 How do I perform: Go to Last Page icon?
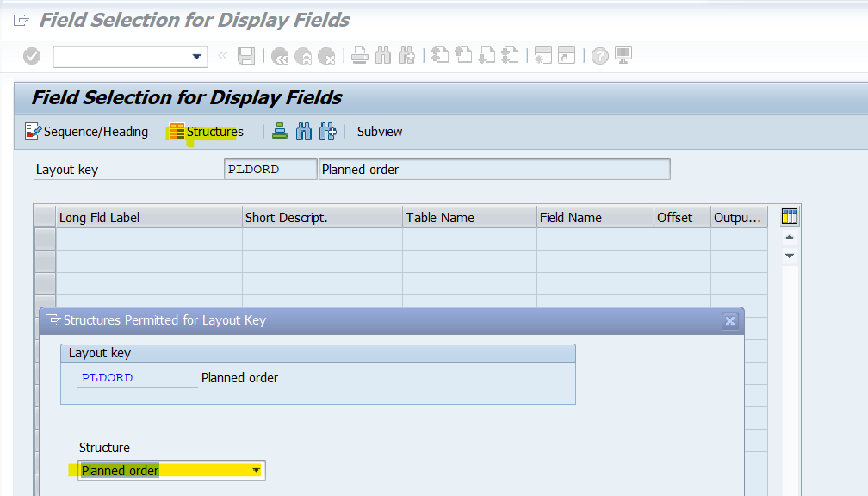(x=510, y=55)
